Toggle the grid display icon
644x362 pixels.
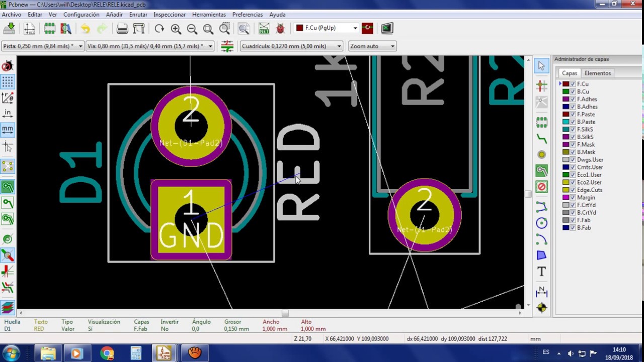8,81
